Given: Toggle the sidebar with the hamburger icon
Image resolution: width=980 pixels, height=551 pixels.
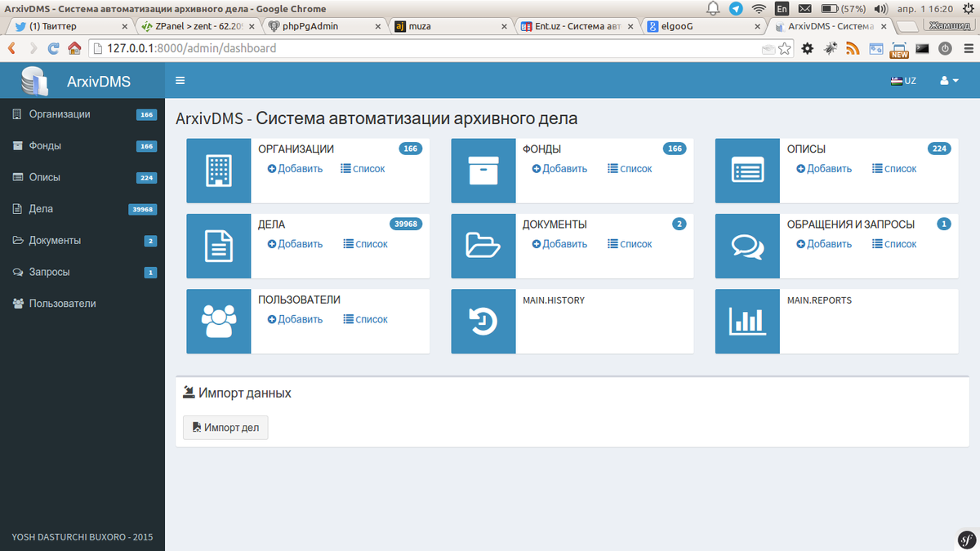Looking at the screenshot, I should point(180,81).
